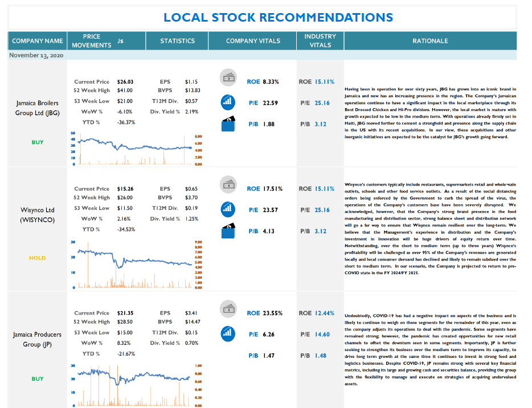Open the Jamaica Producers price and volume chart

136,385
